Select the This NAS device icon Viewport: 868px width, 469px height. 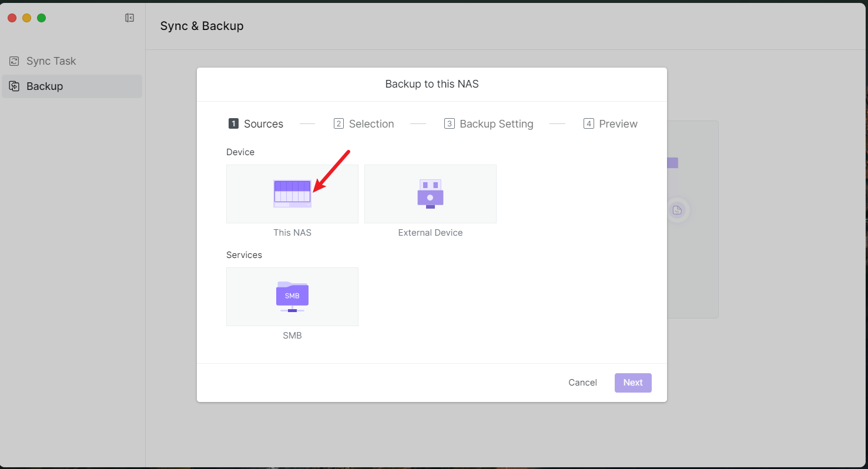coord(292,194)
